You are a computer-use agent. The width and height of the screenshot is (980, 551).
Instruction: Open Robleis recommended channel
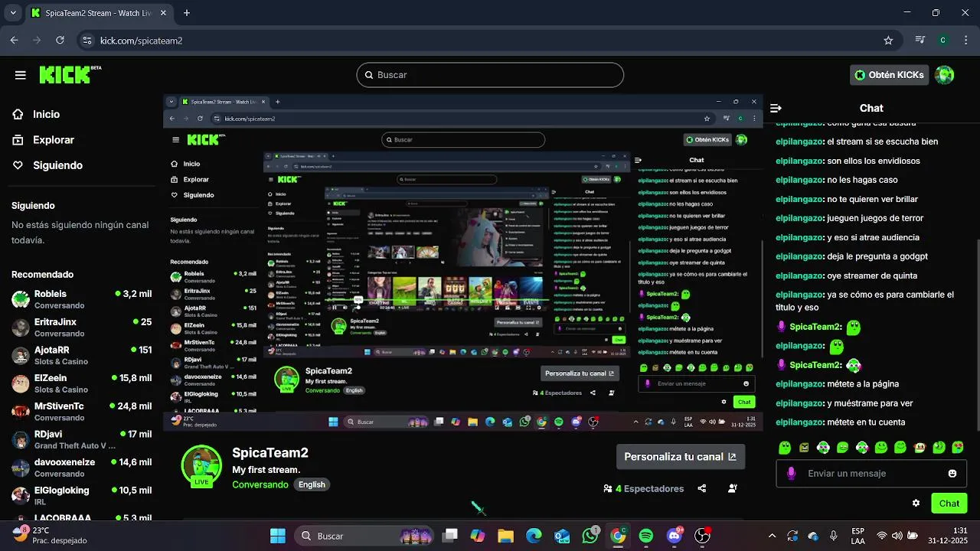tap(81, 299)
